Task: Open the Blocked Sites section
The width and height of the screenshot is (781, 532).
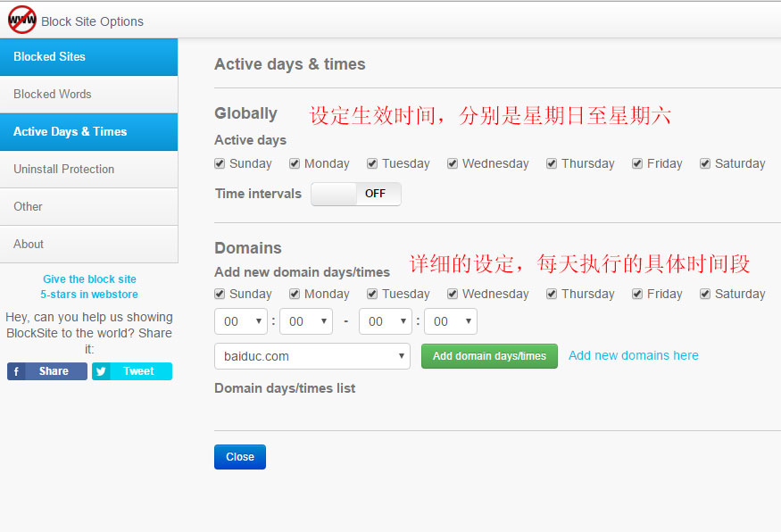Action: [x=88, y=57]
